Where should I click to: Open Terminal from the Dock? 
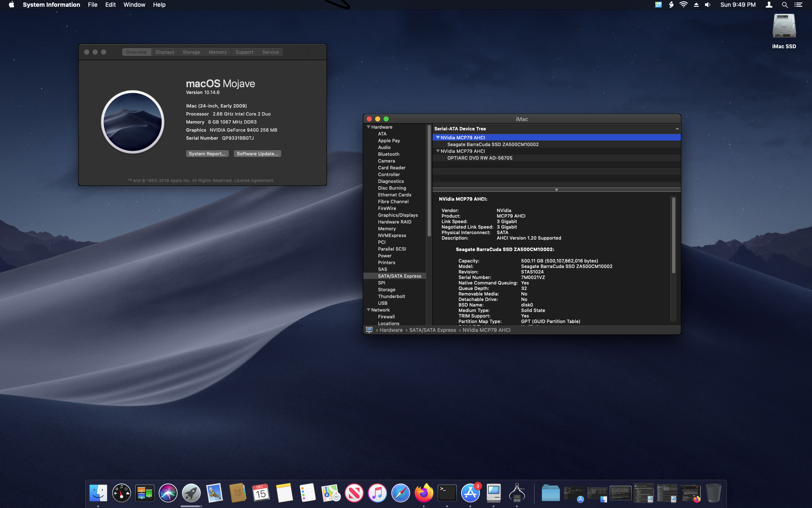click(x=447, y=493)
